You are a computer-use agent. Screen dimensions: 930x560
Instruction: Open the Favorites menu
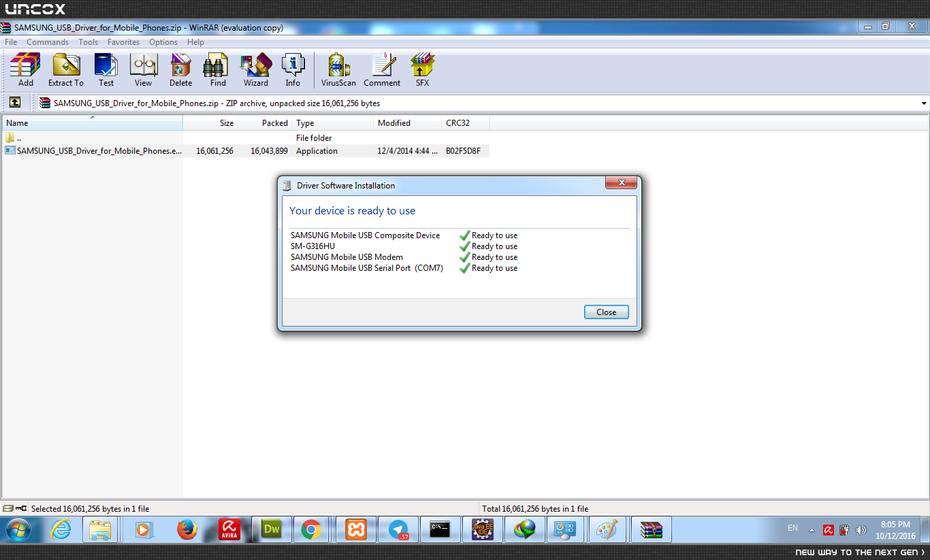pos(123,42)
